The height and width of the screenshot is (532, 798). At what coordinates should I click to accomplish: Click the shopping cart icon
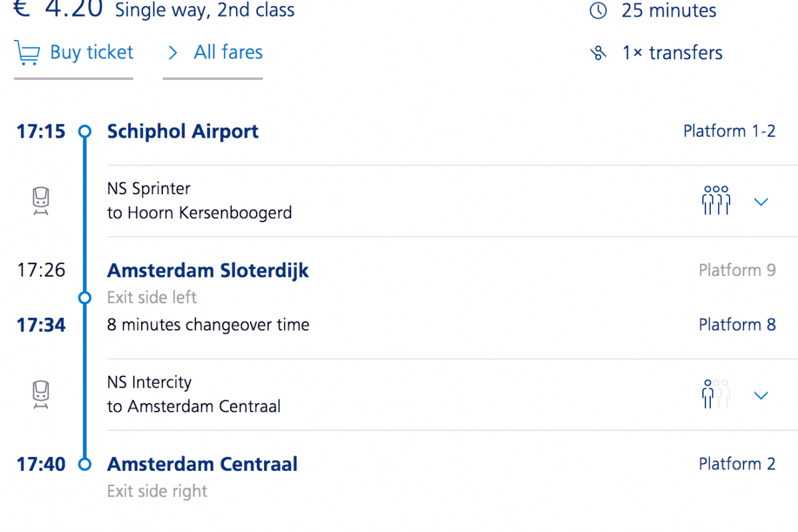tap(27, 53)
